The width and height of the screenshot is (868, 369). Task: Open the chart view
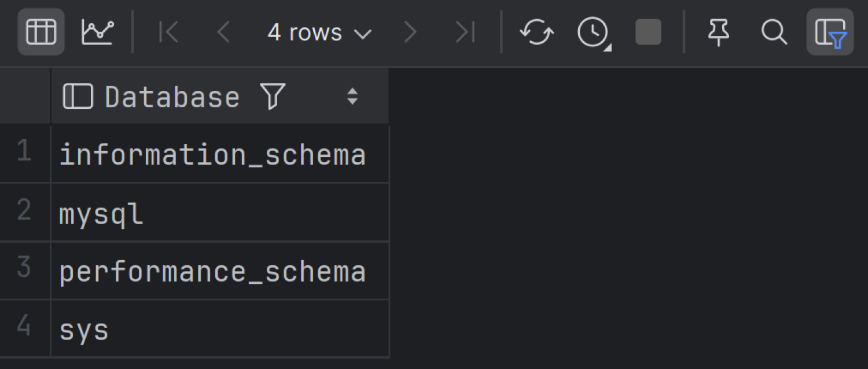click(98, 32)
